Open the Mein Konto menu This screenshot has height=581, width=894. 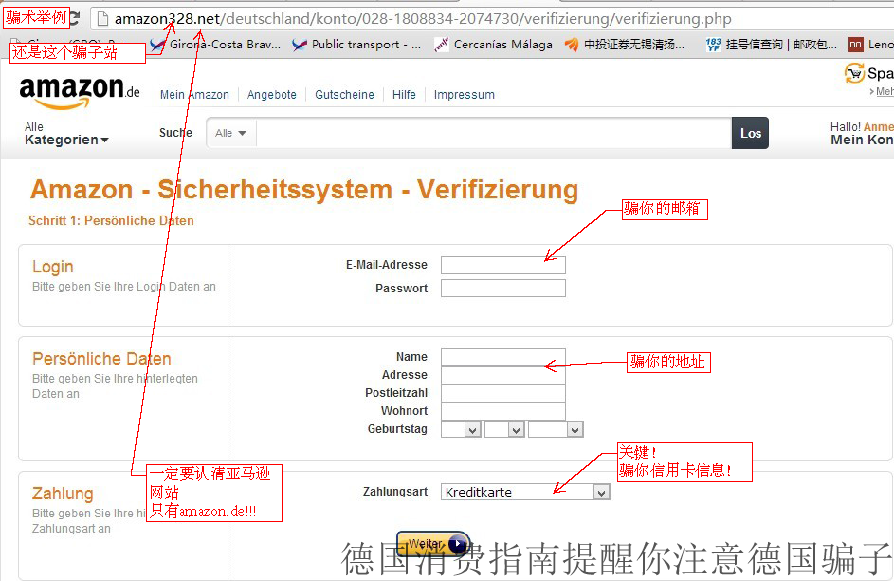[862, 140]
